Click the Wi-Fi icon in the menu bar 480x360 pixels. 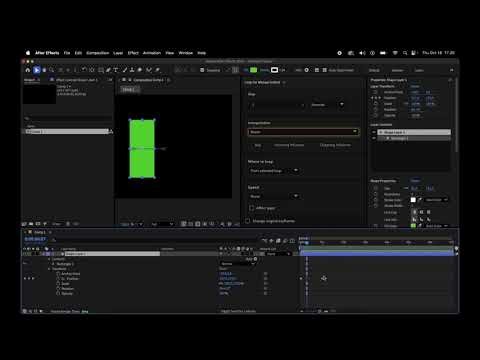[x=395, y=53]
